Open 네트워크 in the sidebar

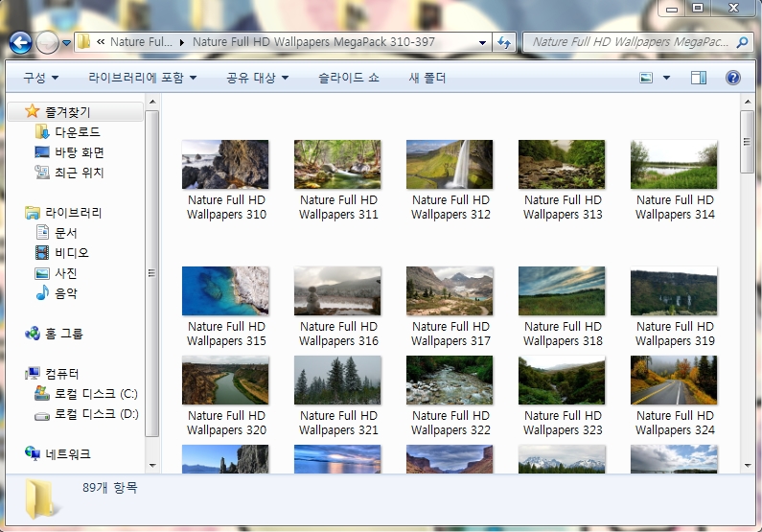point(67,453)
